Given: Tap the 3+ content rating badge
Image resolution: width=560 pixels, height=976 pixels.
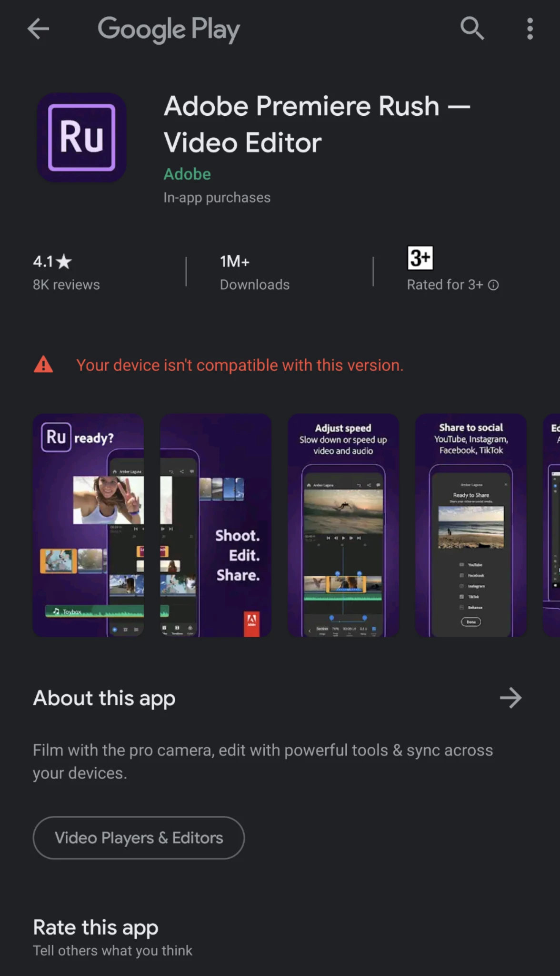Looking at the screenshot, I should 420,258.
